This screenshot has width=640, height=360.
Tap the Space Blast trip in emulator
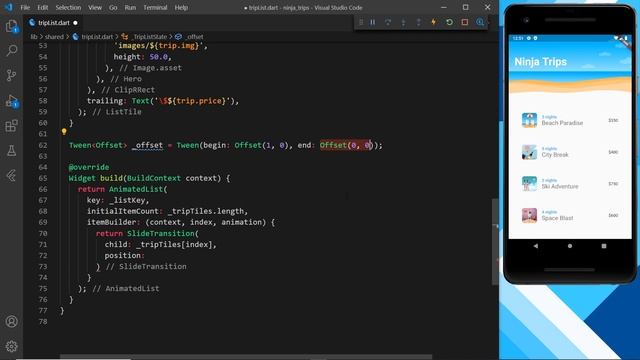pyautogui.click(x=570, y=216)
